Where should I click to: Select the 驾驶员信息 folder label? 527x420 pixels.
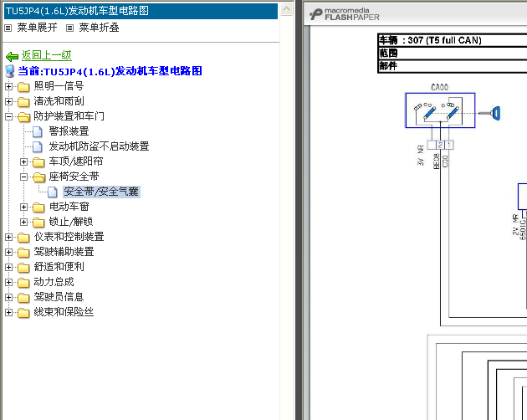[59, 297]
